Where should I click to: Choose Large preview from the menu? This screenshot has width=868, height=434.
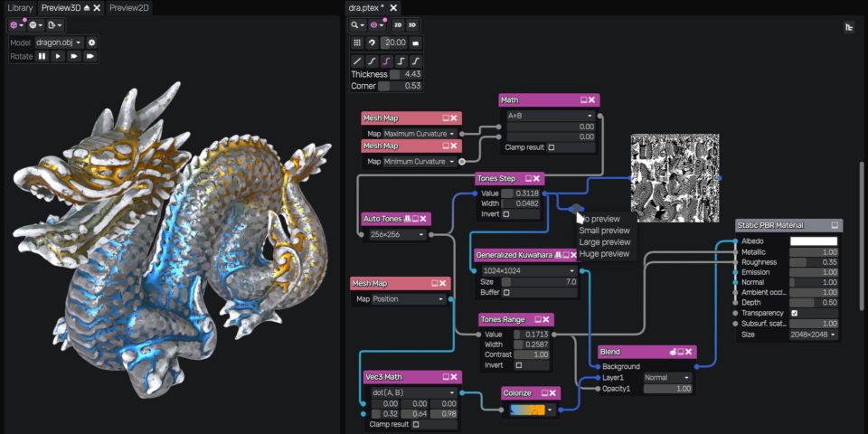click(604, 242)
